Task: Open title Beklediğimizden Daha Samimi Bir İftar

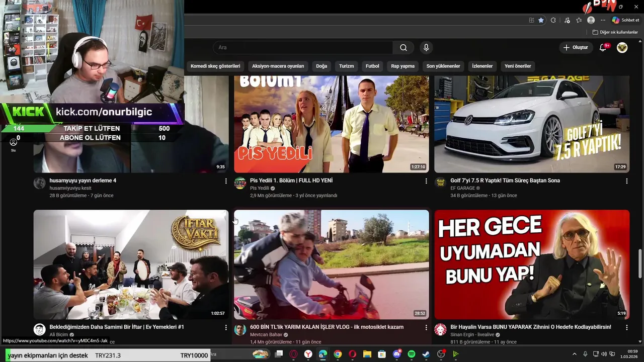Action: [117, 327]
